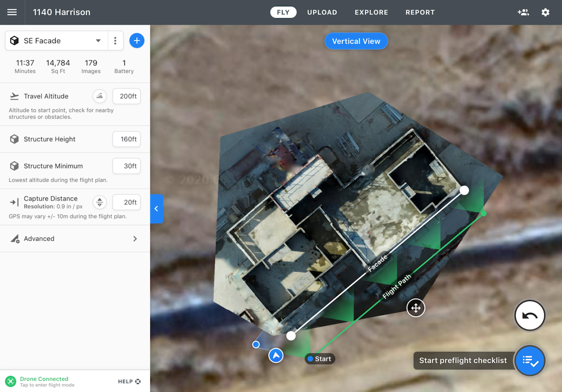
Task: Click the Structure Height value field
Action: tap(126, 139)
